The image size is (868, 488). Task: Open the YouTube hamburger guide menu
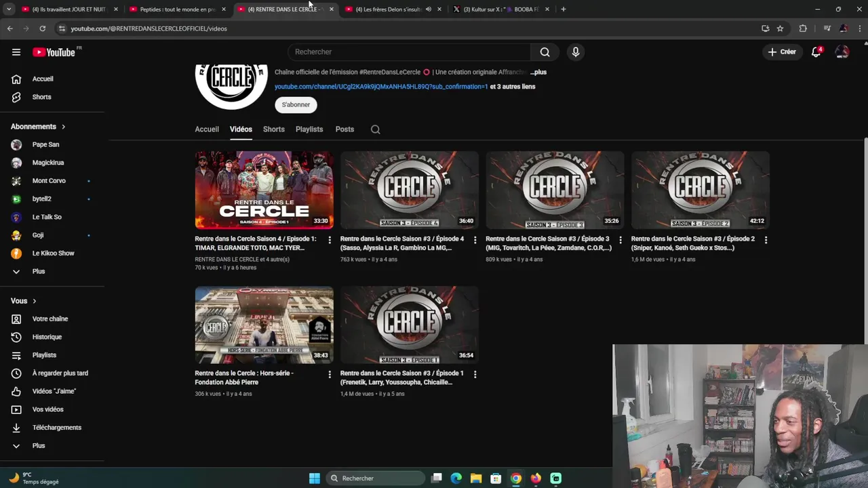(x=16, y=52)
